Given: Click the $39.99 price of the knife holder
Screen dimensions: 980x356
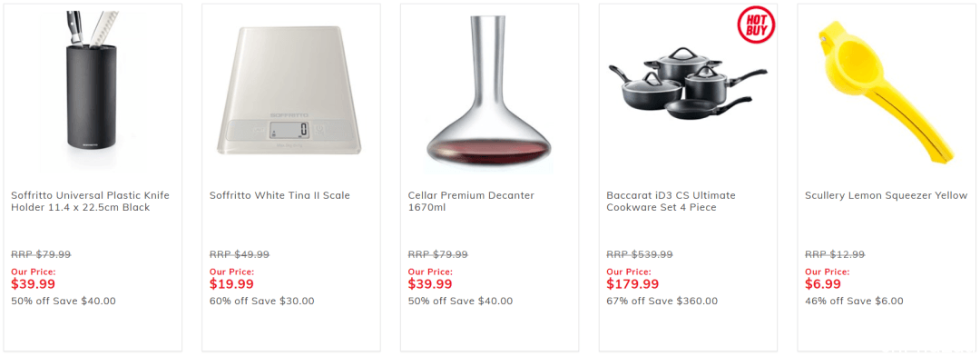Looking at the screenshot, I should point(34,284).
